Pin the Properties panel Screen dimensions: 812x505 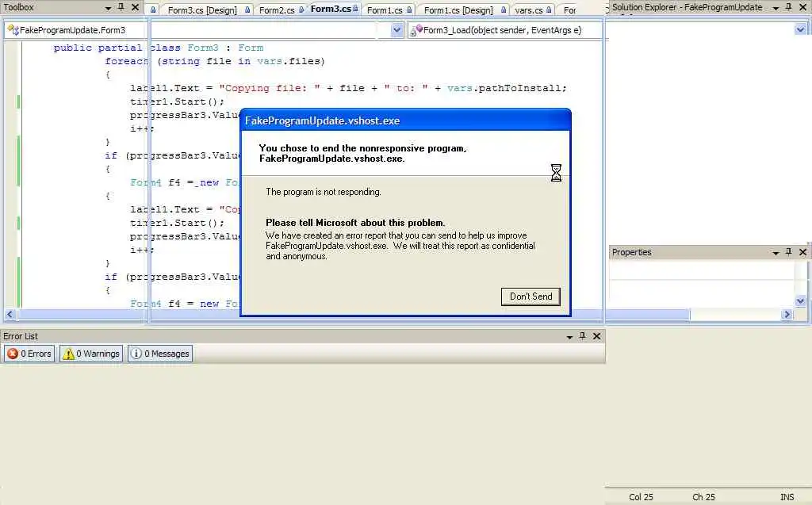tap(789, 252)
